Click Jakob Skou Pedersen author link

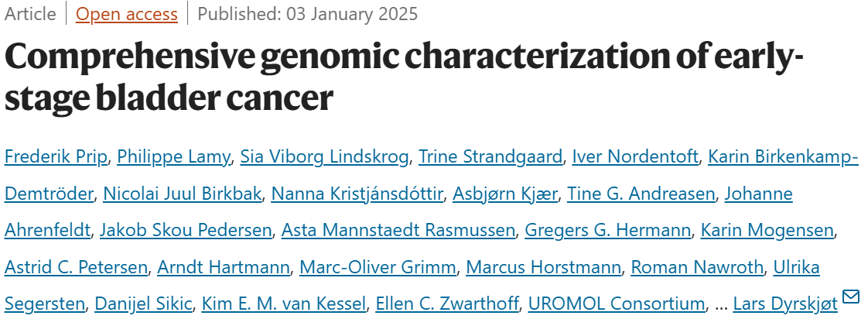click(186, 231)
